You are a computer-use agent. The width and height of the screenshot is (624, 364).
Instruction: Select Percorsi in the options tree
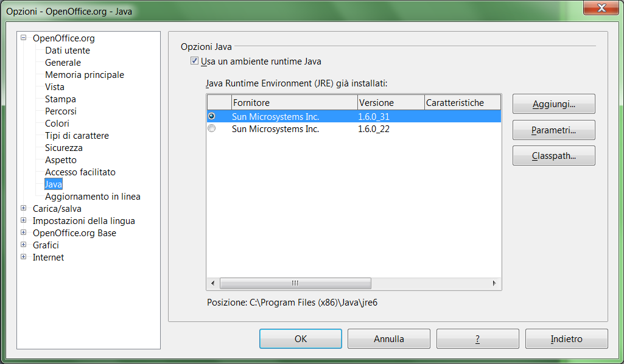[x=60, y=111]
